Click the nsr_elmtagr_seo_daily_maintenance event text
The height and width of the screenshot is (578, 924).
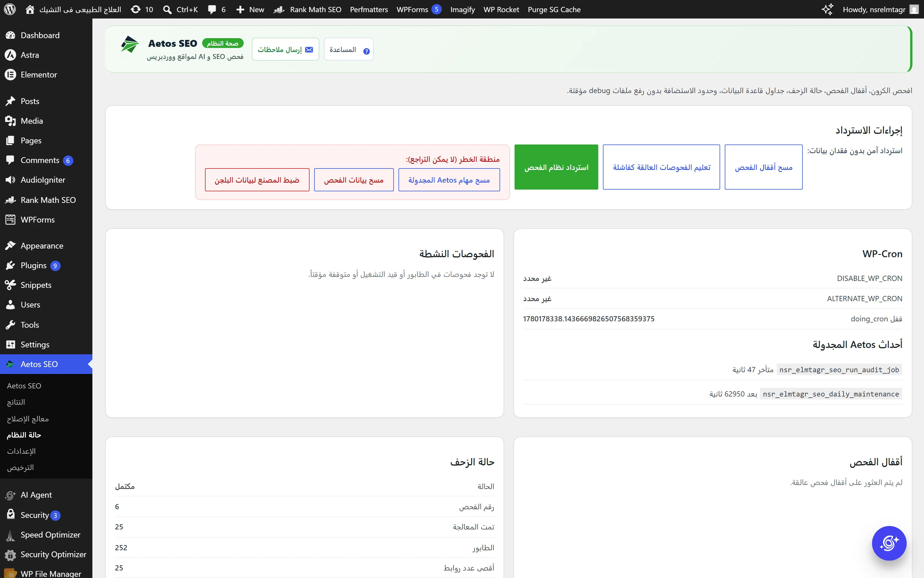pos(831,394)
